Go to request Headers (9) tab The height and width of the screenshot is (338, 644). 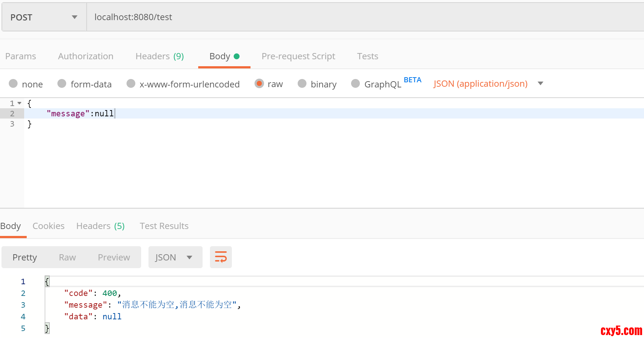(x=159, y=56)
